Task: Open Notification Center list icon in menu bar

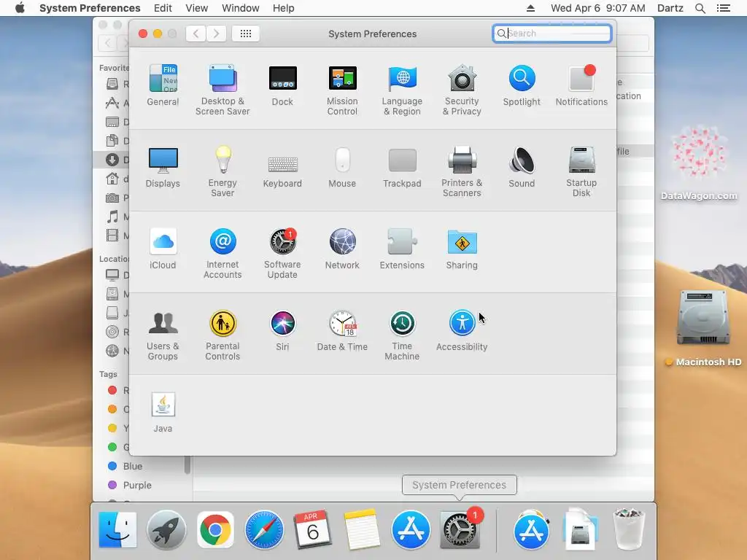Action: (x=724, y=8)
